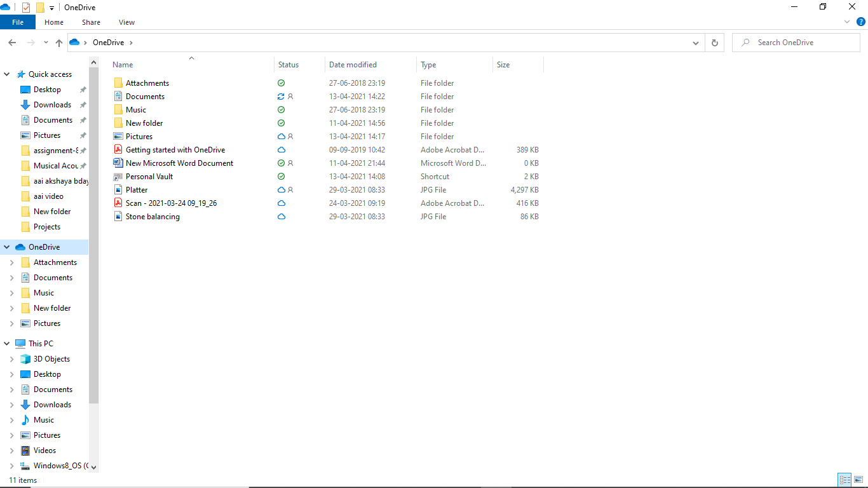Image resolution: width=868 pixels, height=488 pixels.
Task: Collapse the Quick access tree section
Action: 7,74
